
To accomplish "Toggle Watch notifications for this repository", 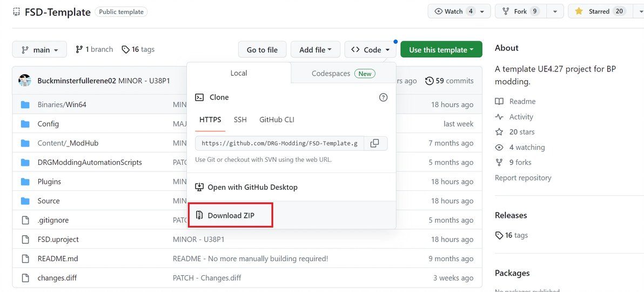I will click(x=454, y=11).
